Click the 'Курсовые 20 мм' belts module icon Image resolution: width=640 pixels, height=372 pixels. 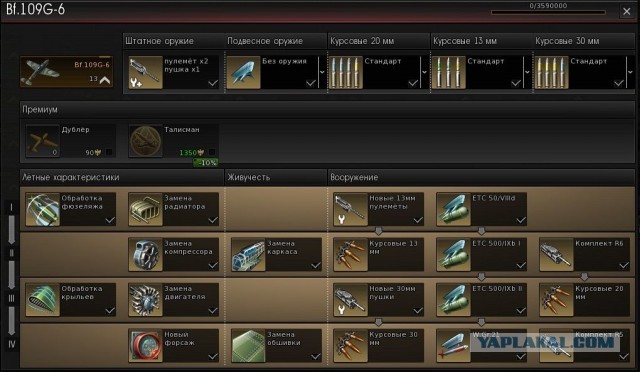(x=556, y=301)
